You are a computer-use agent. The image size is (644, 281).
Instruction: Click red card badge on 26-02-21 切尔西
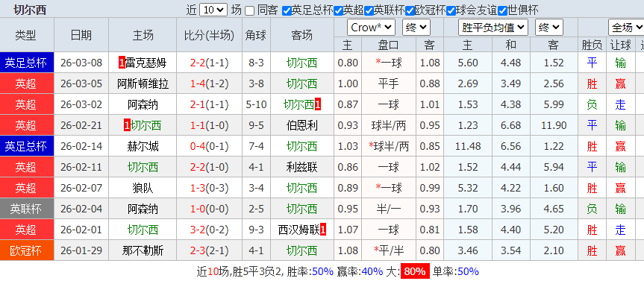(x=127, y=125)
